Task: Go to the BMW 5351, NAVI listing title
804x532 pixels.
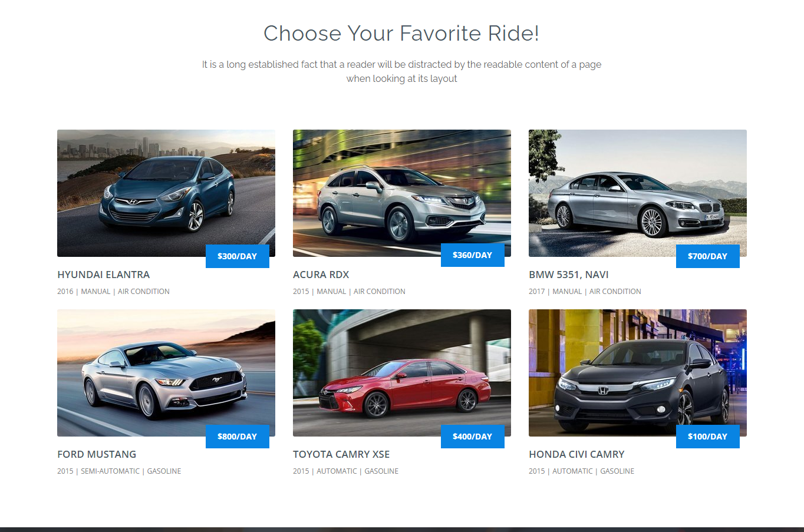Action: [x=569, y=275]
